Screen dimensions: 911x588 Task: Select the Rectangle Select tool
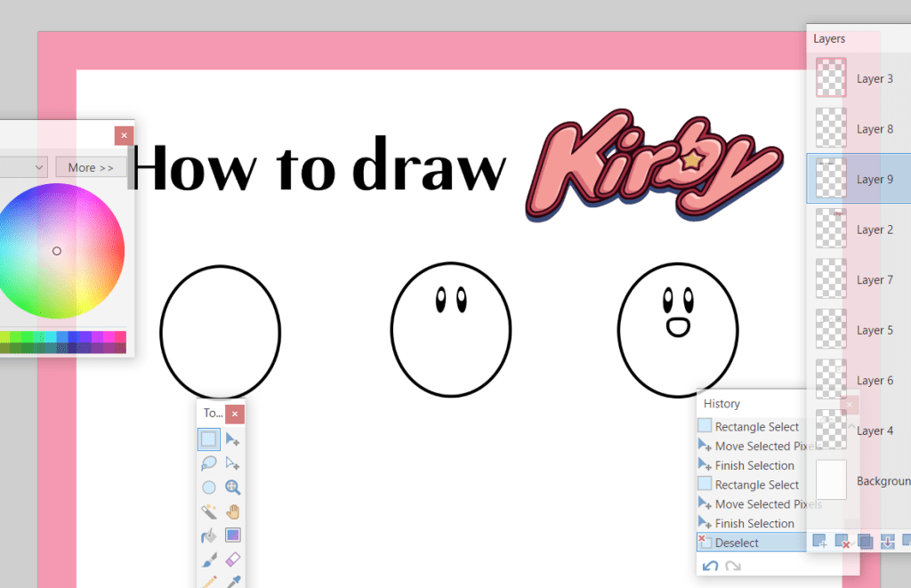208,439
